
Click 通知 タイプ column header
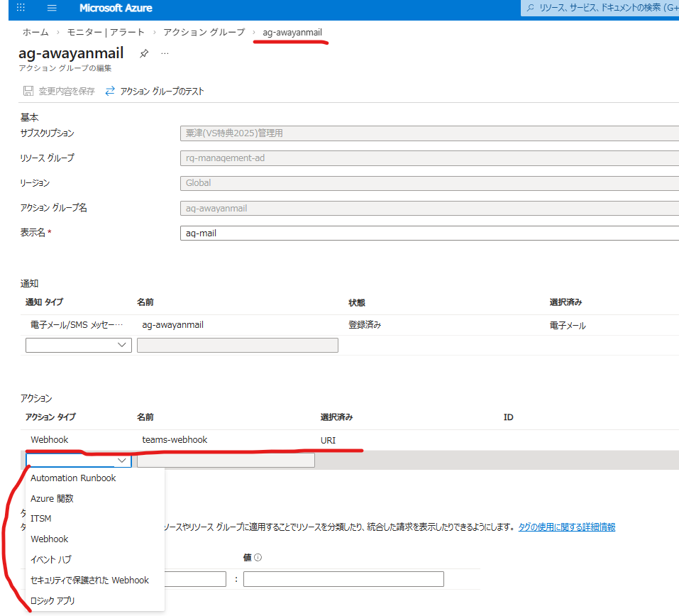pos(44,302)
